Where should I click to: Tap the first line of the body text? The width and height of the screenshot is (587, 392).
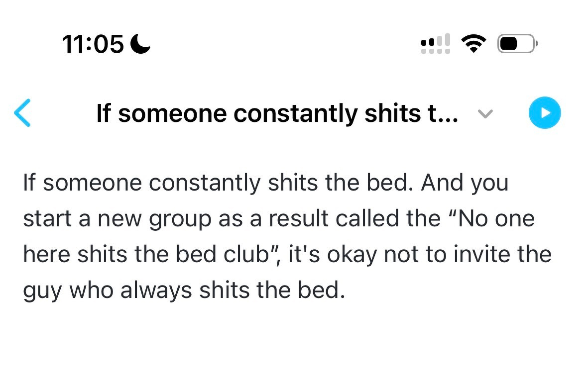coord(264,182)
